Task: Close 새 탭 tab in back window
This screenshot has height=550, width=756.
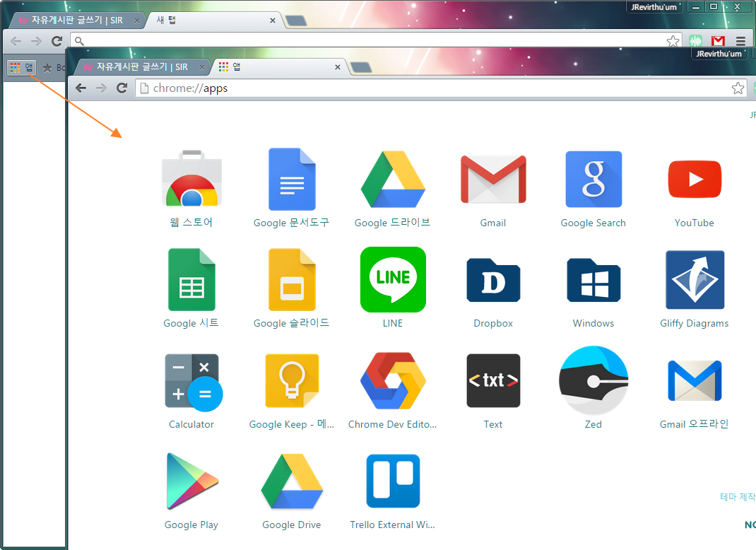Action: 273,21
